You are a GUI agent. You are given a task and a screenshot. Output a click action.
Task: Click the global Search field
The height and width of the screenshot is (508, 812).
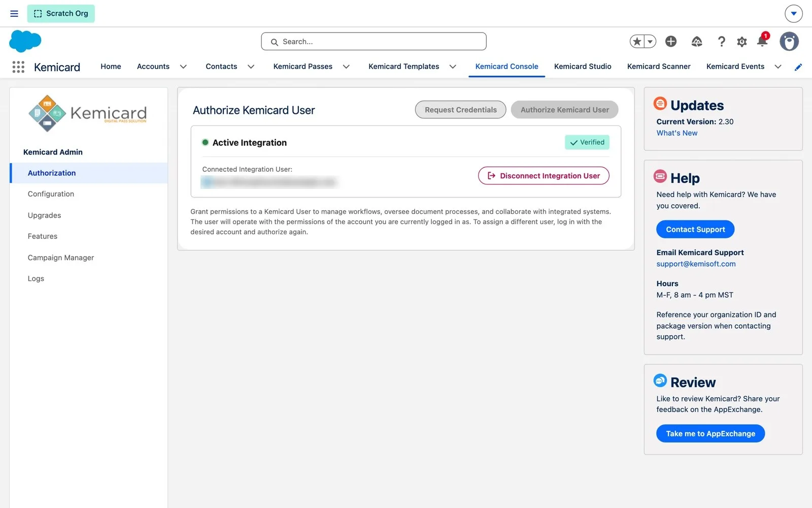(x=374, y=42)
